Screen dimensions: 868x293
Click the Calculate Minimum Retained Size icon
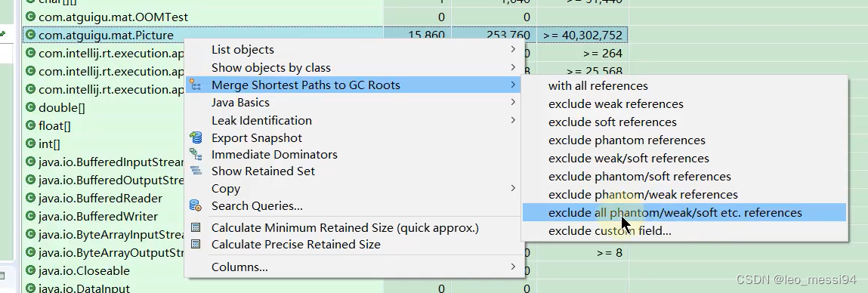point(196,227)
